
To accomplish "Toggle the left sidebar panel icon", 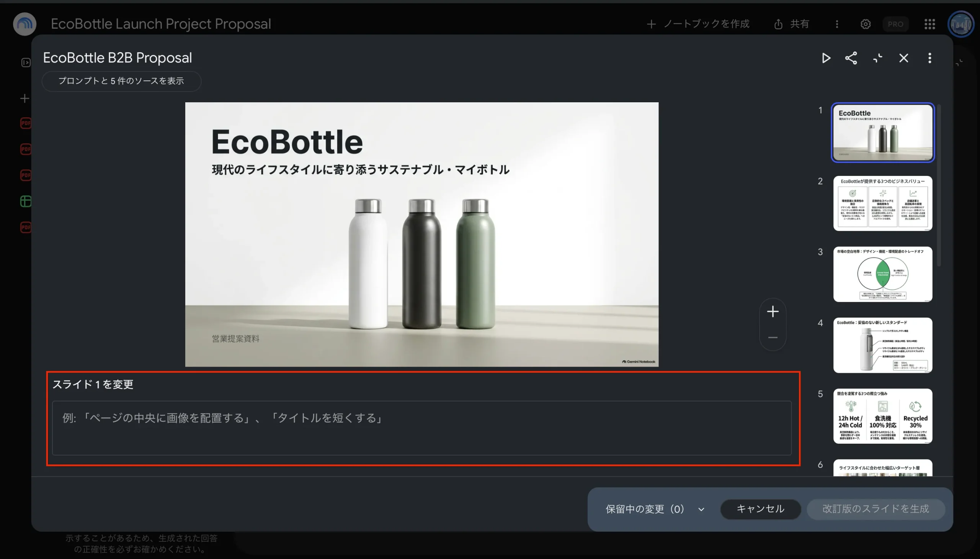I will pyautogui.click(x=26, y=62).
